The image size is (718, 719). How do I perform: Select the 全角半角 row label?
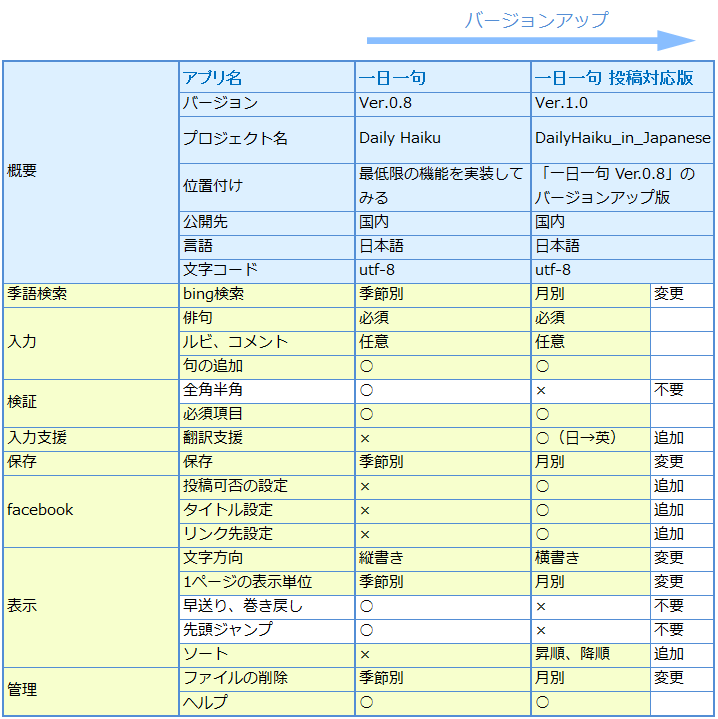[266, 391]
